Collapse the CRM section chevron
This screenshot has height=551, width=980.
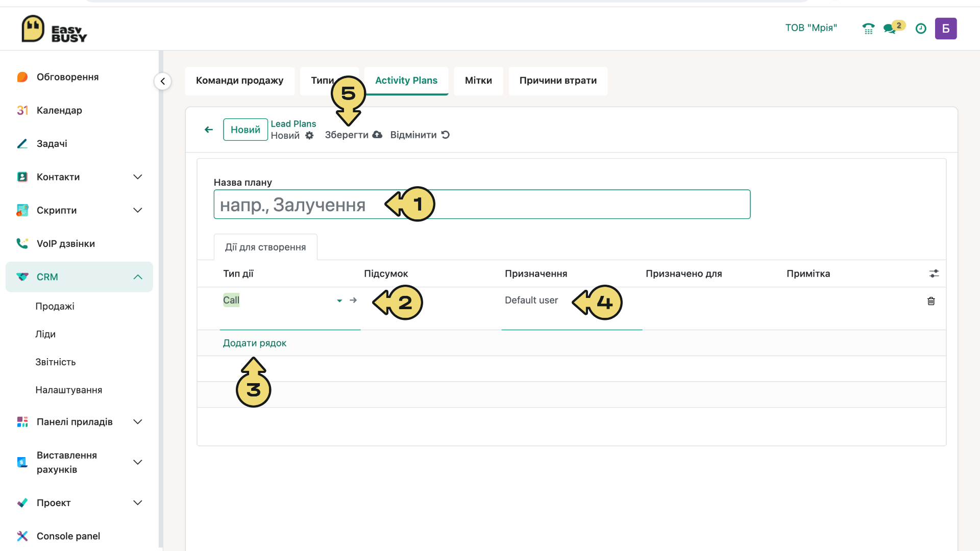coord(137,277)
